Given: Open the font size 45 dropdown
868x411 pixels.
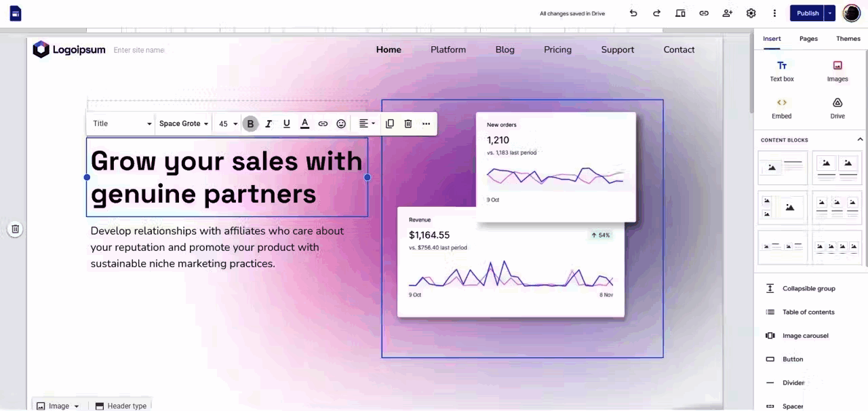Looking at the screenshot, I should [228, 123].
